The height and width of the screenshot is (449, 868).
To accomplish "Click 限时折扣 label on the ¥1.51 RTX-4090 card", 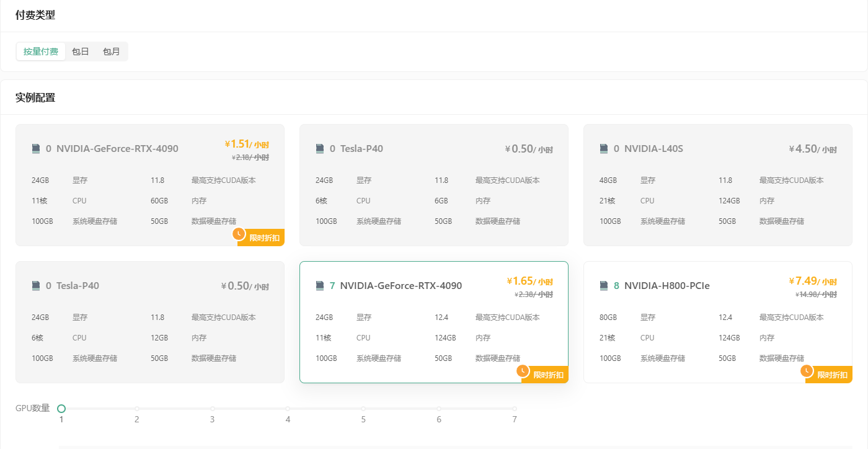I will coord(264,238).
